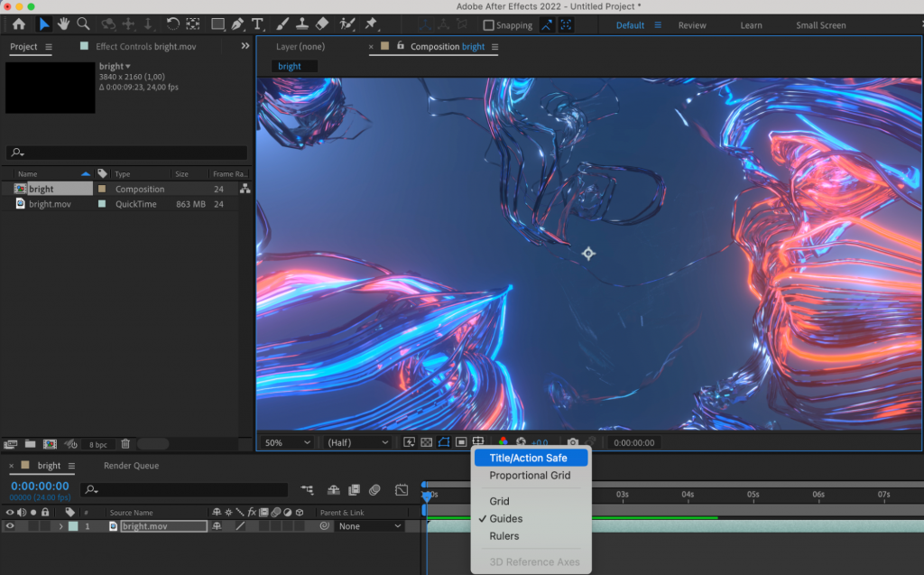Viewport: 924px width, 575px height.
Task: Click the Review workspace button
Action: tap(692, 25)
